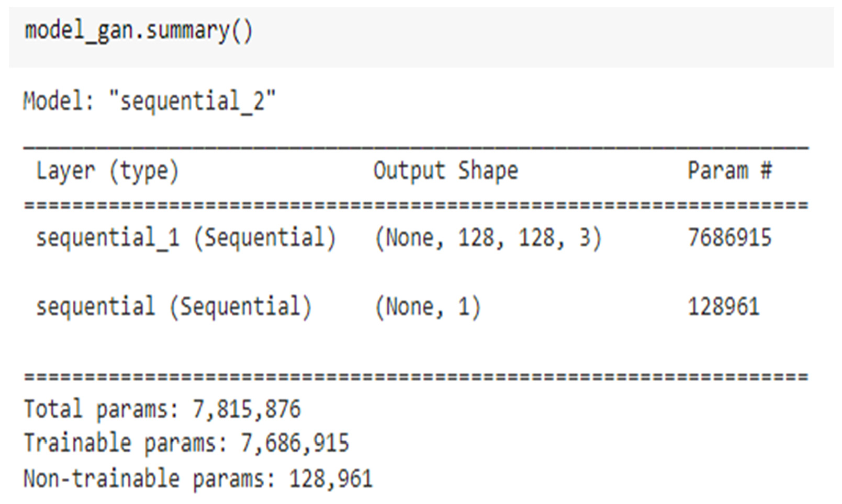842x504 pixels.
Task: Click the Output Shape column header
Action: (445, 171)
